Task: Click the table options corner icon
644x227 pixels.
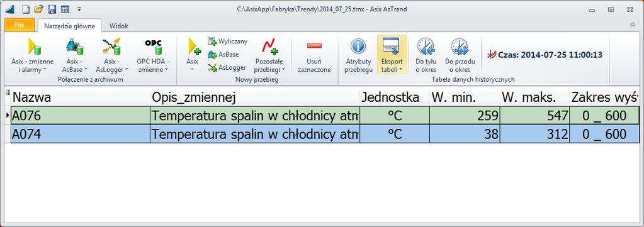Action: (8, 93)
